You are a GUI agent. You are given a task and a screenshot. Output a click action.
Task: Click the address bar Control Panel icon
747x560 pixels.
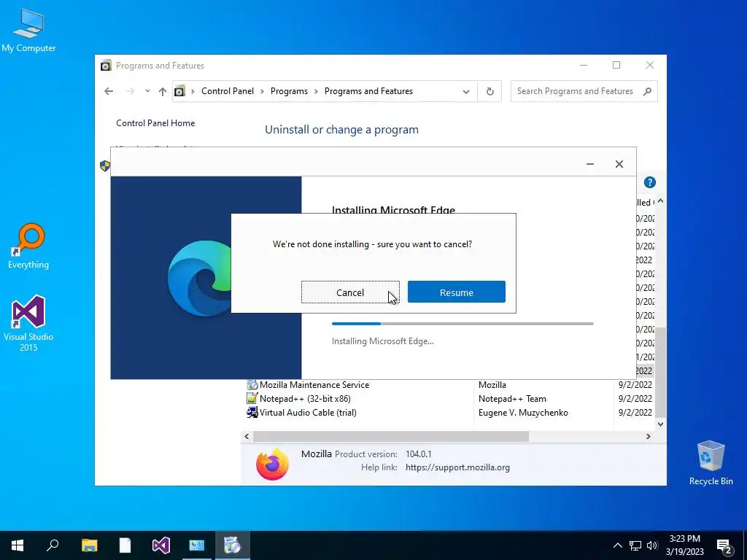(x=179, y=91)
